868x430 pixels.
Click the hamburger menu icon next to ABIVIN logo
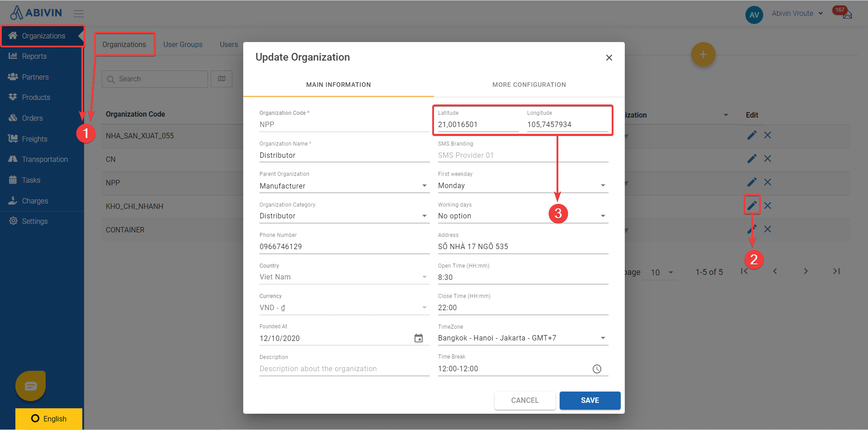point(79,14)
